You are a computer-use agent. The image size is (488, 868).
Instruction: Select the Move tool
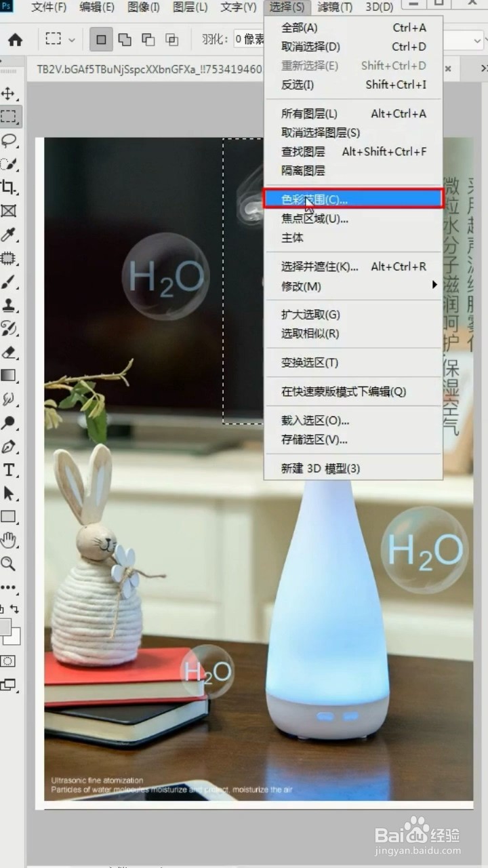pos(9,94)
